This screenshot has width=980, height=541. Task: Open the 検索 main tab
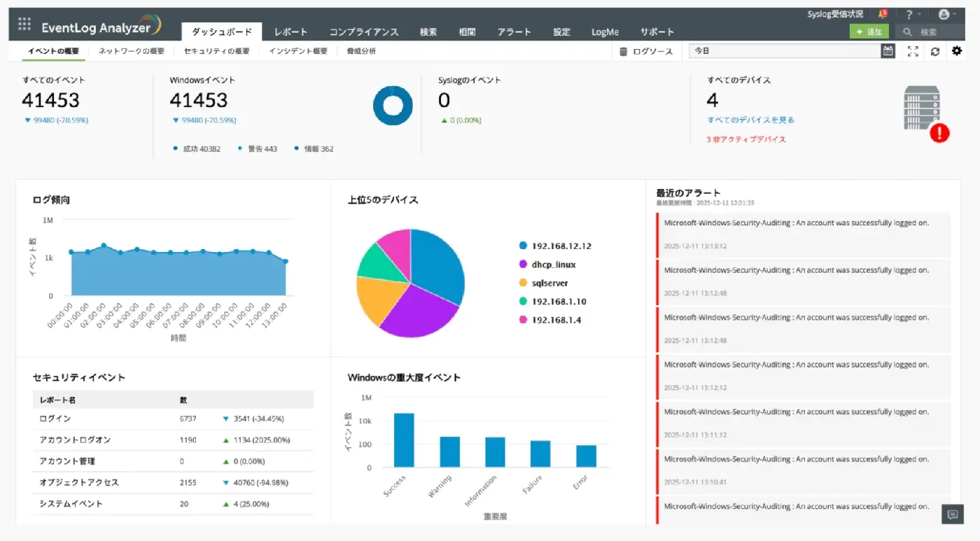pyautogui.click(x=428, y=32)
